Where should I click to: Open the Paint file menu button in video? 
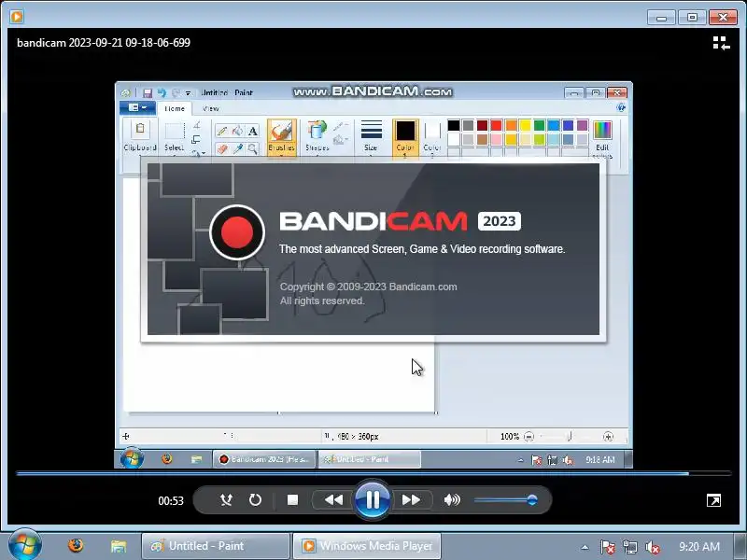click(x=137, y=107)
